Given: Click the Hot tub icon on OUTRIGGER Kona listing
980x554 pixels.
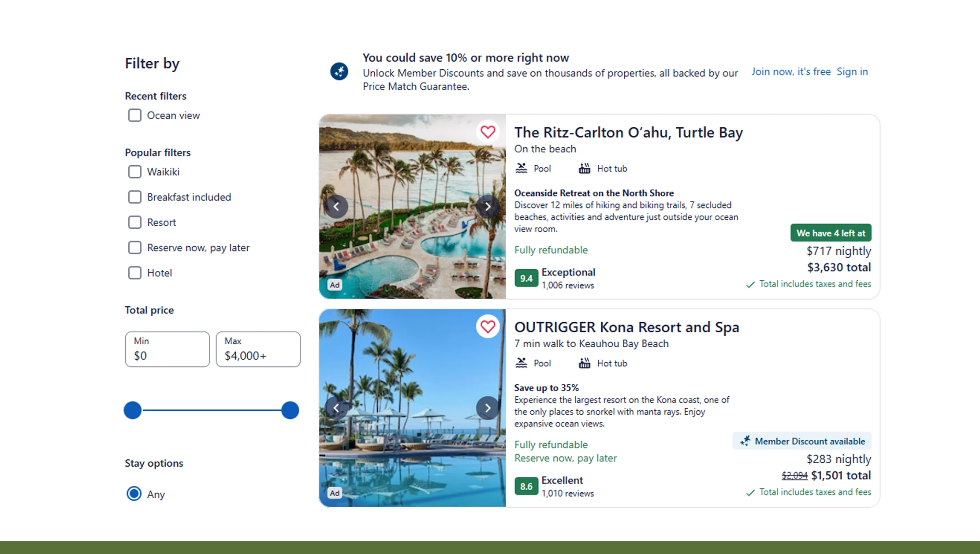Looking at the screenshot, I should point(584,363).
